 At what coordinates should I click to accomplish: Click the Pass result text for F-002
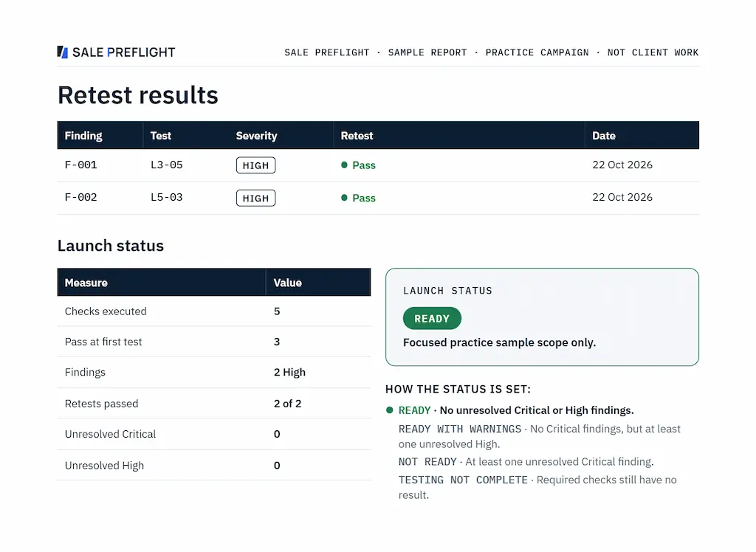364,198
